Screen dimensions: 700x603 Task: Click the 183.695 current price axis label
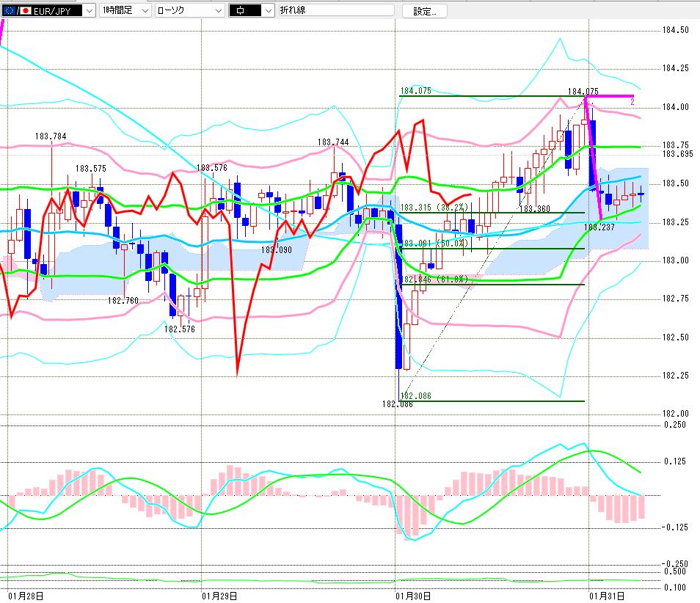677,153
